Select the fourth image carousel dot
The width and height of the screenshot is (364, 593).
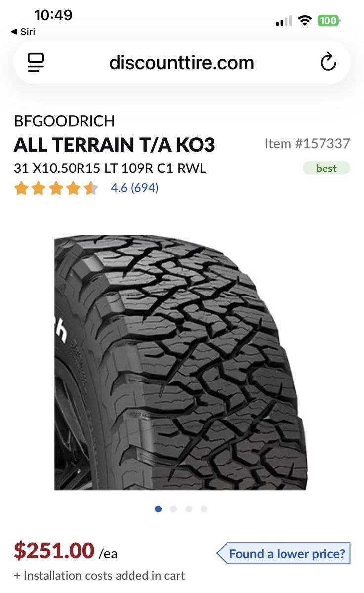click(204, 509)
